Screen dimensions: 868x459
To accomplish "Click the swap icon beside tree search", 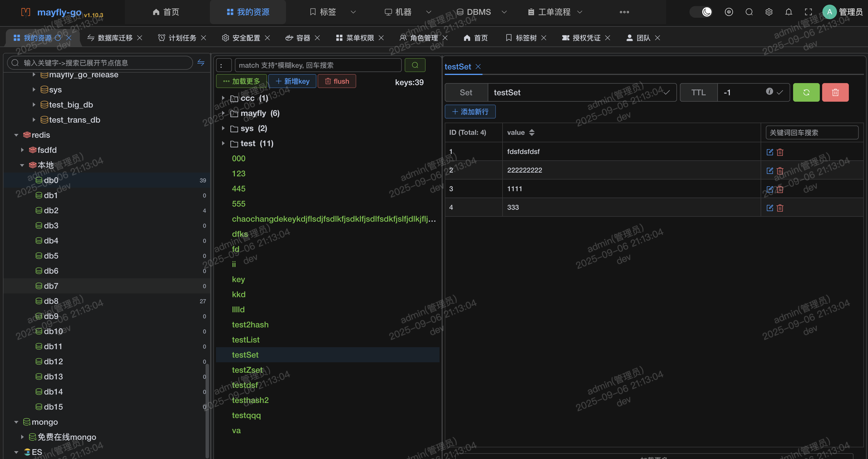I will pyautogui.click(x=201, y=62).
